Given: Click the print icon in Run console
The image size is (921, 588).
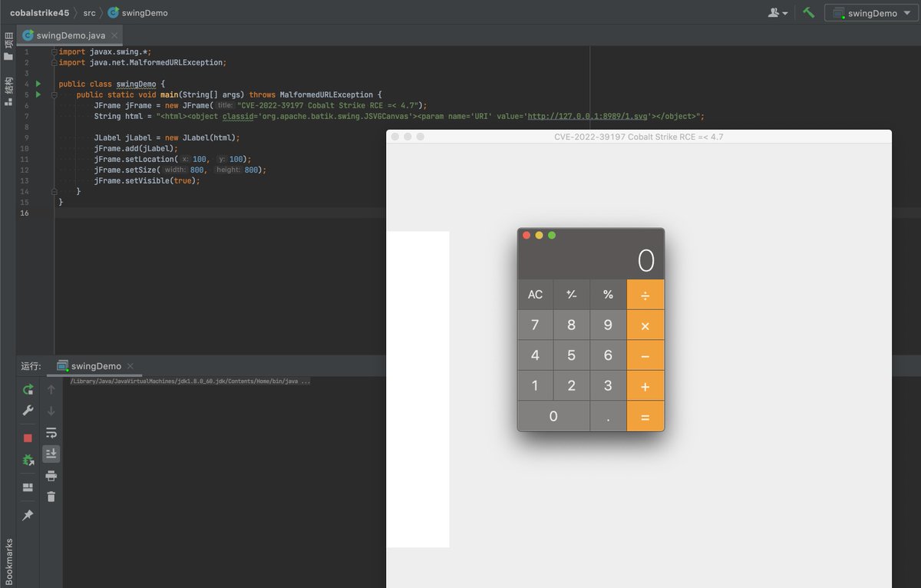Looking at the screenshot, I should tap(51, 475).
